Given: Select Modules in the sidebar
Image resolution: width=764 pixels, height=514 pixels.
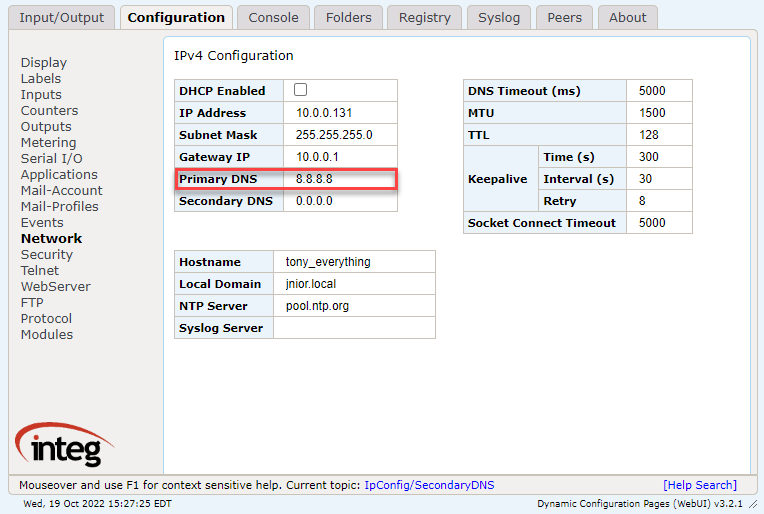Looking at the screenshot, I should click(47, 334).
